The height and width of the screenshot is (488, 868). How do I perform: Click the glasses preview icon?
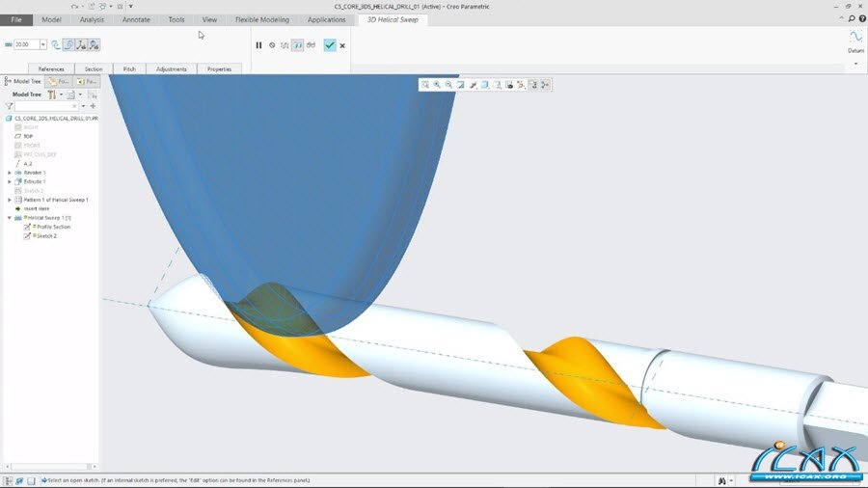click(312, 45)
